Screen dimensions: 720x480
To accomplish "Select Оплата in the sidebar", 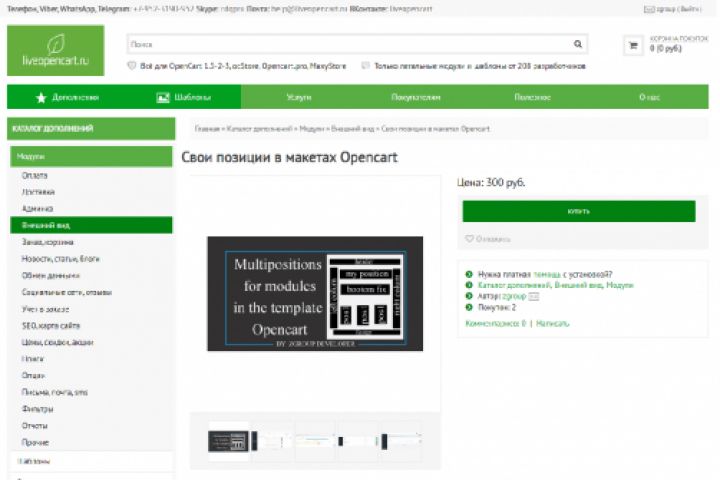I will pos(34,175).
